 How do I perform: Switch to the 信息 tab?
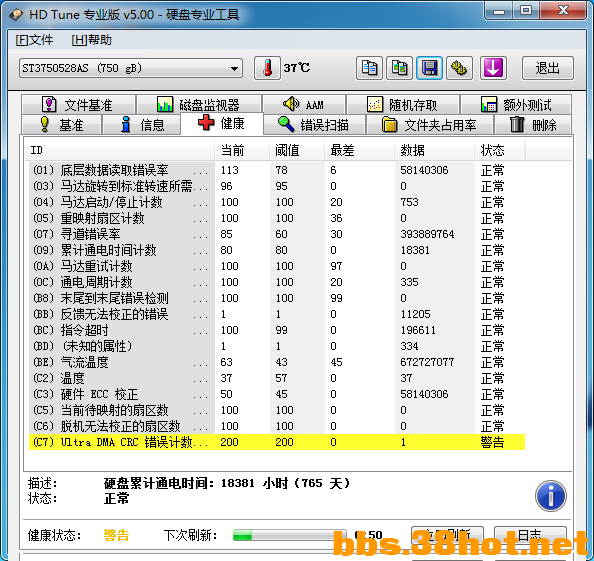(x=141, y=124)
